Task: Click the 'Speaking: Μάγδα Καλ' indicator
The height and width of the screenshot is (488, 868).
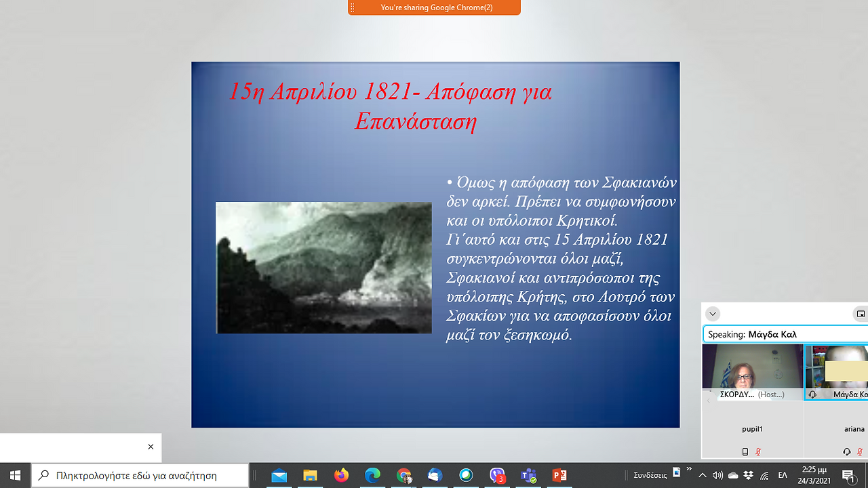Action: point(785,334)
